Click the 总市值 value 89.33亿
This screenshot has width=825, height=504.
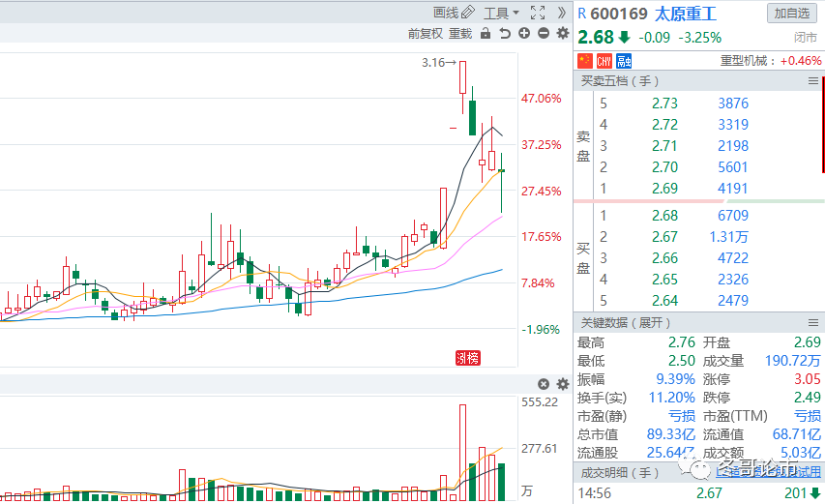[671, 434]
